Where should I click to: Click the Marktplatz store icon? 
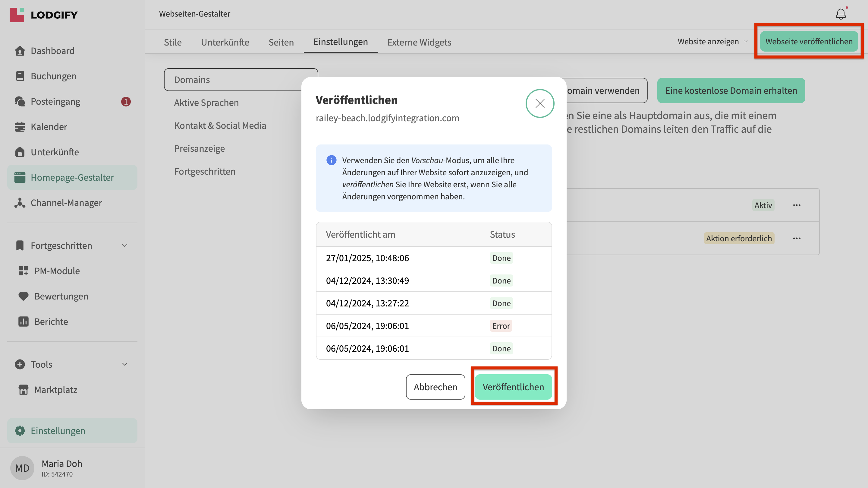tap(23, 389)
